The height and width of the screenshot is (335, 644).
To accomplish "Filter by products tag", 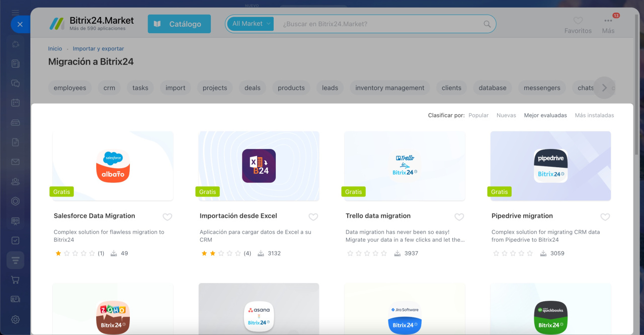I will pyautogui.click(x=291, y=88).
